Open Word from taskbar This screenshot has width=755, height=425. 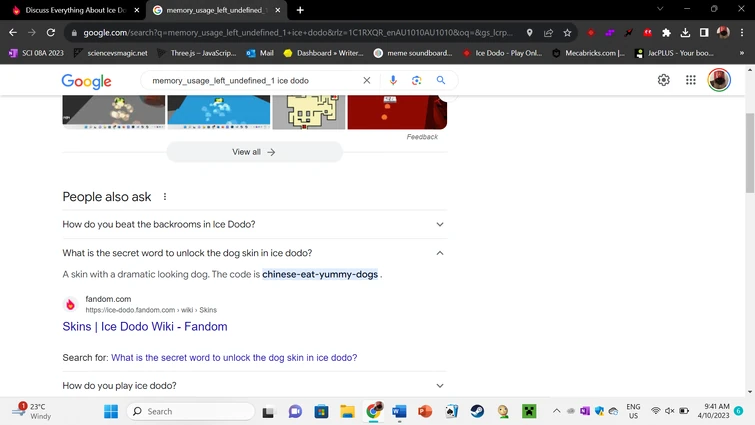click(399, 412)
